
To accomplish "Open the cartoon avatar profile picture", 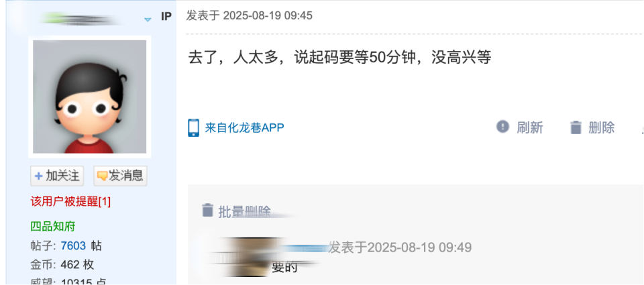I will click(89, 97).
